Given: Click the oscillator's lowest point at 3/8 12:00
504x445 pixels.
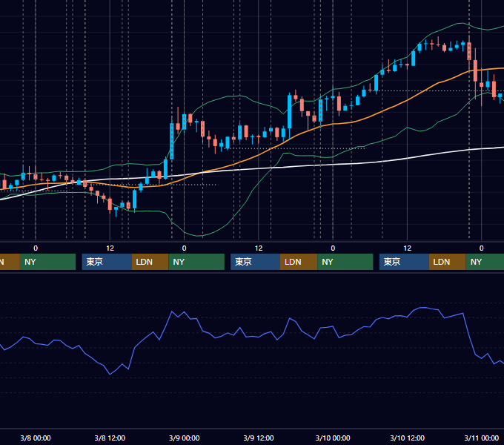Looking at the screenshot, I should pyautogui.click(x=110, y=375).
